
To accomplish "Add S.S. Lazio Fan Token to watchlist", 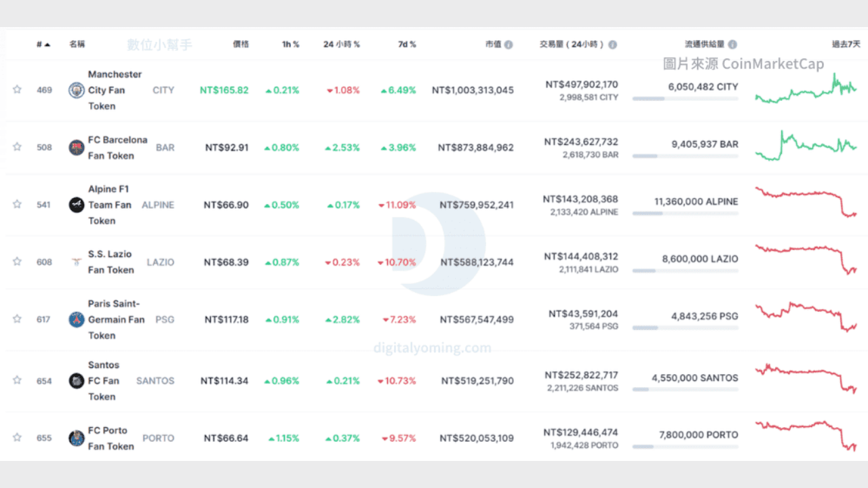I will tap(17, 262).
